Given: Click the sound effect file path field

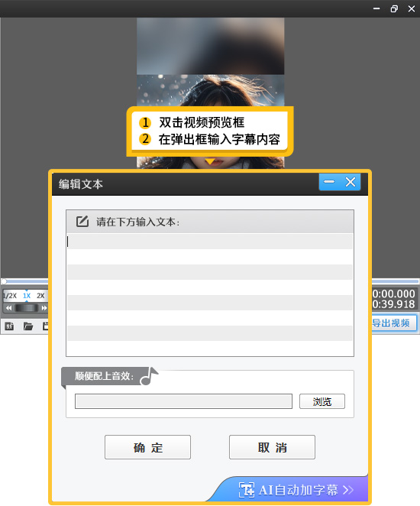Looking at the screenshot, I should (x=183, y=401).
